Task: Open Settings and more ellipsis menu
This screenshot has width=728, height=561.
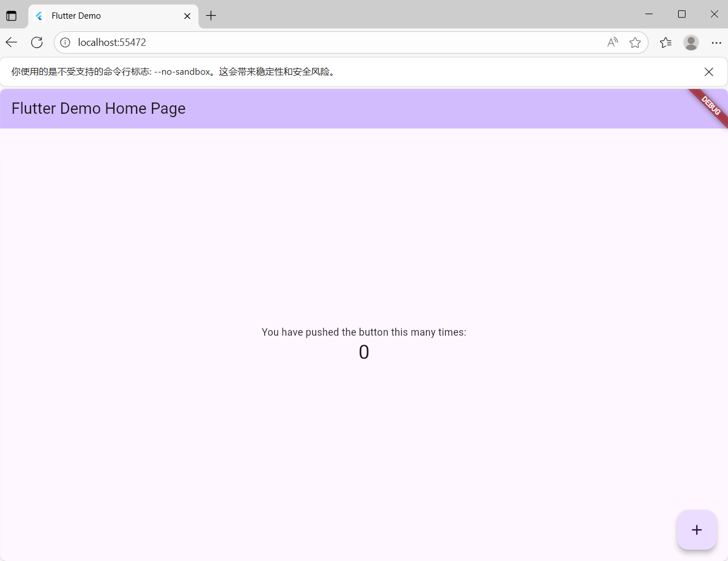Action: (x=716, y=42)
